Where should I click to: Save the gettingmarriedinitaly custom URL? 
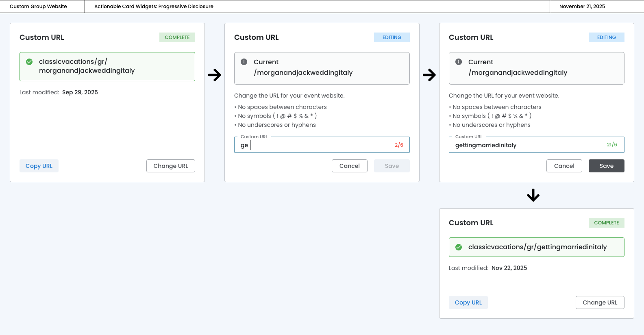click(606, 166)
